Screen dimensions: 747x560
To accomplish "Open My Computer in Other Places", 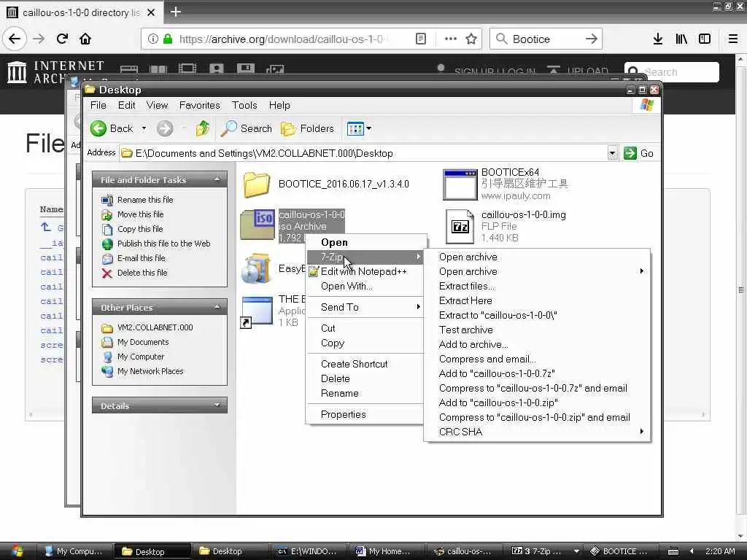I will [141, 357].
